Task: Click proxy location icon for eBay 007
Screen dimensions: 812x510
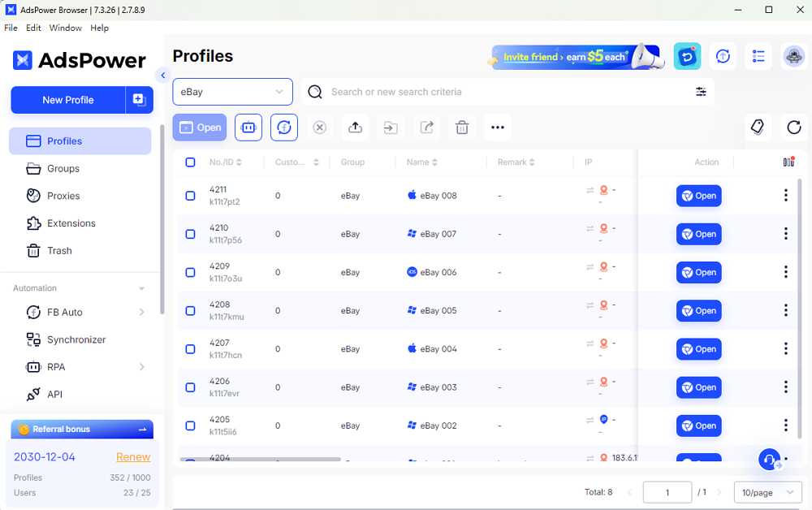Action: tap(603, 228)
